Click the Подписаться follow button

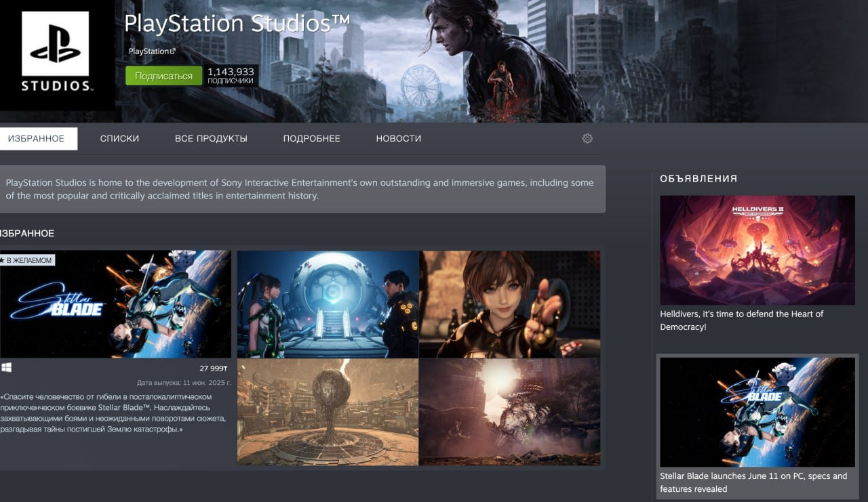[x=163, y=76]
